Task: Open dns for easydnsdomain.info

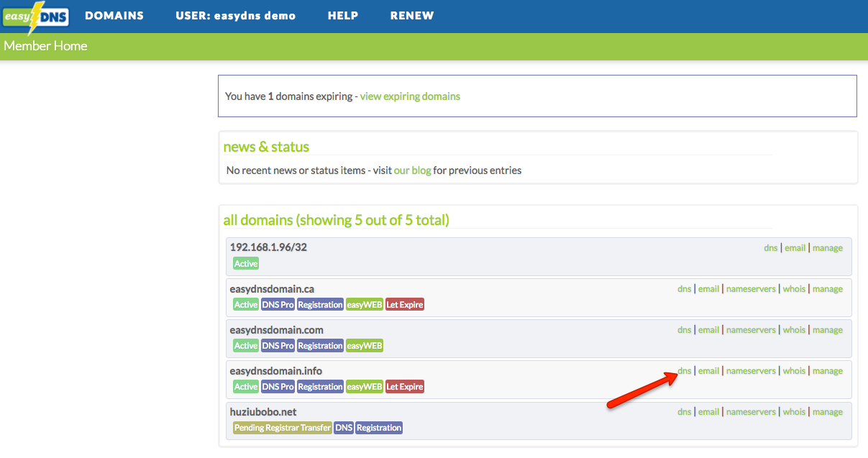Action: pyautogui.click(x=685, y=371)
